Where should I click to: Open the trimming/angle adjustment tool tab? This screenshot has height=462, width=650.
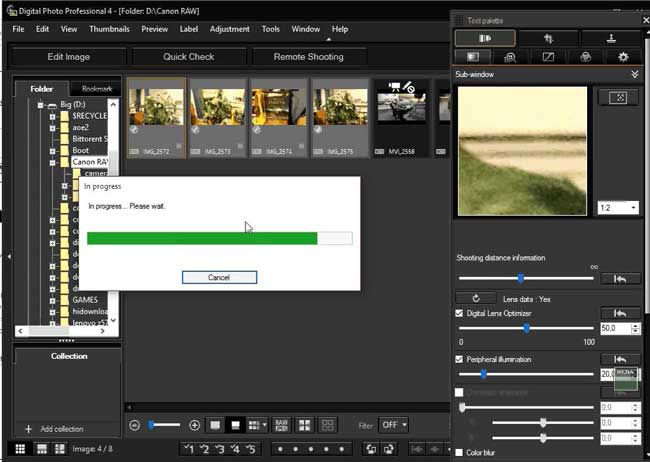point(548,38)
